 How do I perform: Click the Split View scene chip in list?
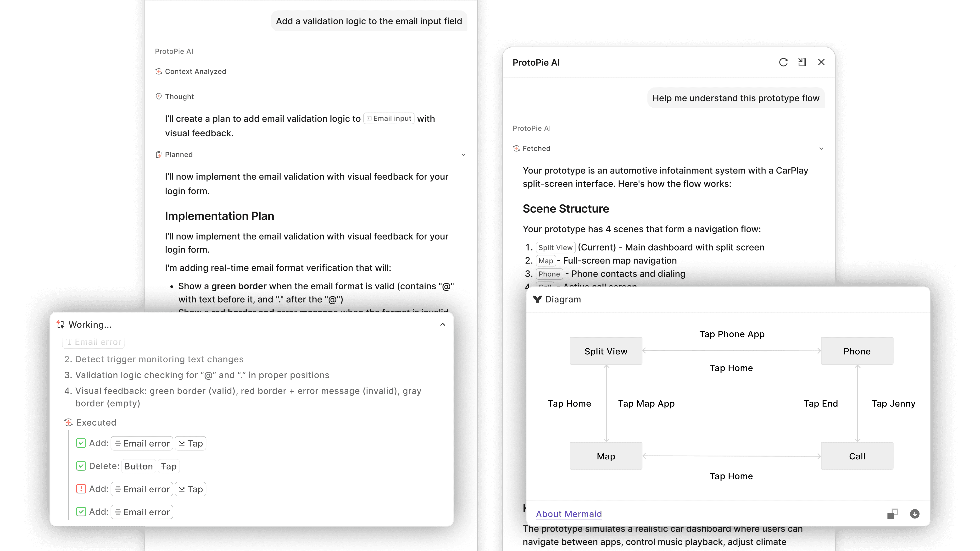[555, 248]
